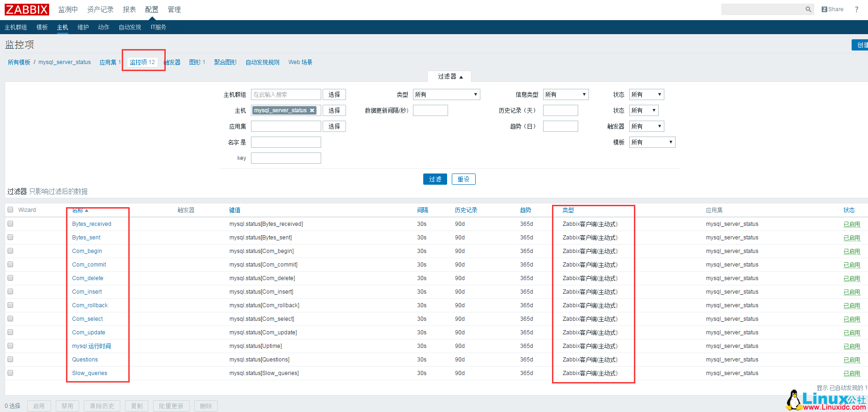Click the 所有模板 breadcrumb link
This screenshot has height=412, width=868.
point(19,62)
